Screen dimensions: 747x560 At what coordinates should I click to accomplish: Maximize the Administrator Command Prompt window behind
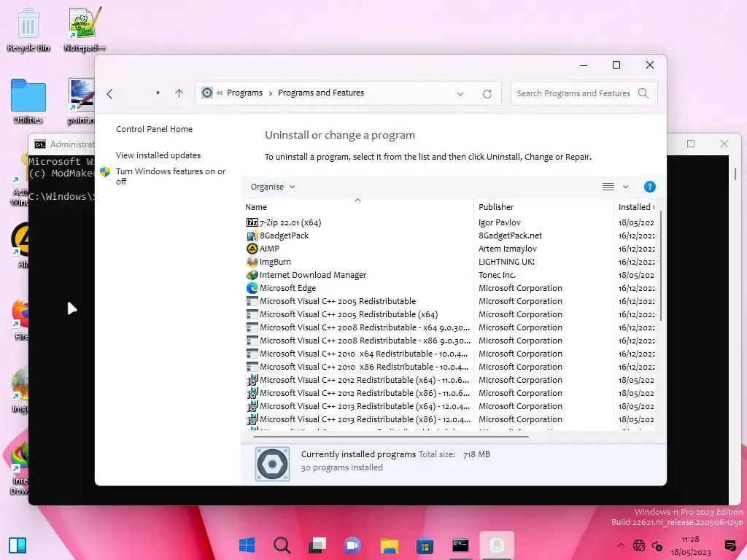[x=690, y=144]
